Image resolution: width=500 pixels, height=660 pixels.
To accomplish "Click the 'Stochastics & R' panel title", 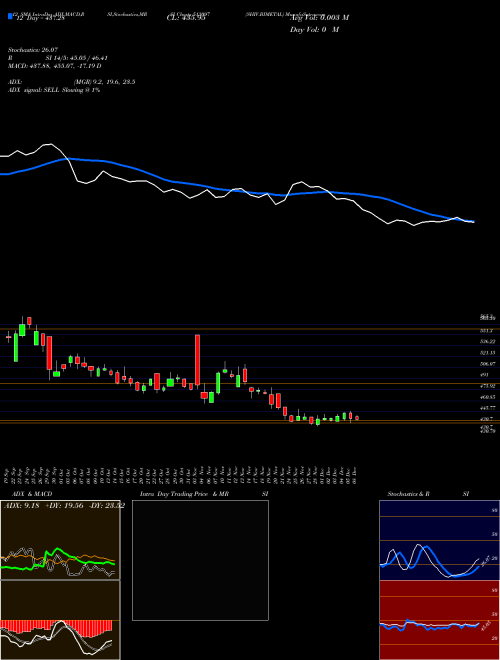I will (x=408, y=494).
